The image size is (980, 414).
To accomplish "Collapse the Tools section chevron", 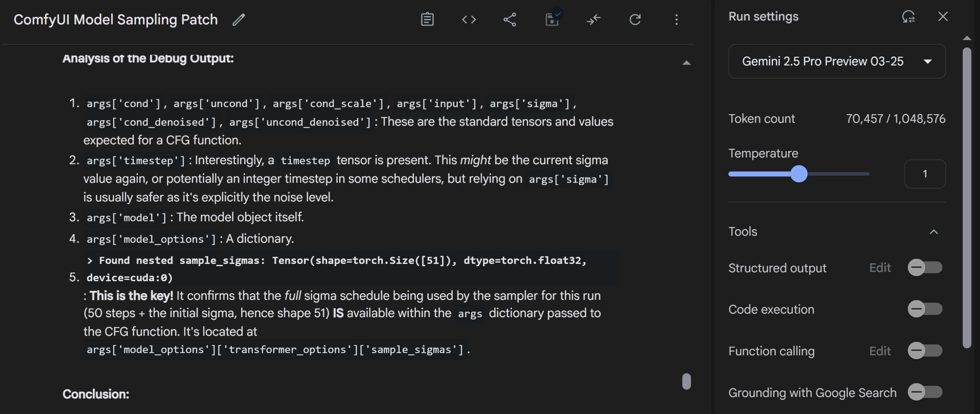I will (x=934, y=232).
